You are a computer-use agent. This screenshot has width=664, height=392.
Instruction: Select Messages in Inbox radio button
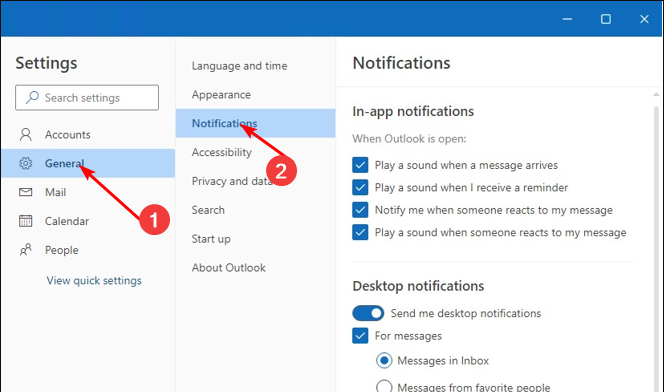point(384,361)
